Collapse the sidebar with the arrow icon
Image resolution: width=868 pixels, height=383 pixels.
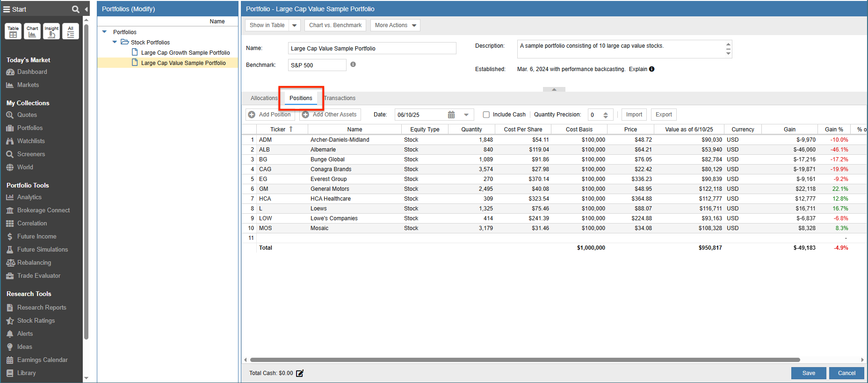87,9
